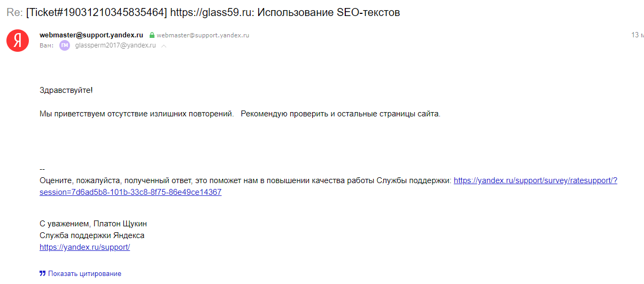The width and height of the screenshot is (644, 284).
Task: Click the green lock security icon
Action: point(152,35)
